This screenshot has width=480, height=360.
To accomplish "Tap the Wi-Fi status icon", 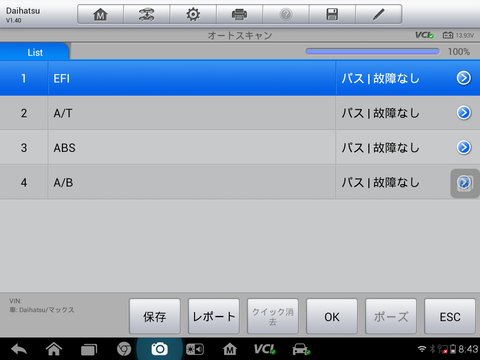I will coord(422,349).
